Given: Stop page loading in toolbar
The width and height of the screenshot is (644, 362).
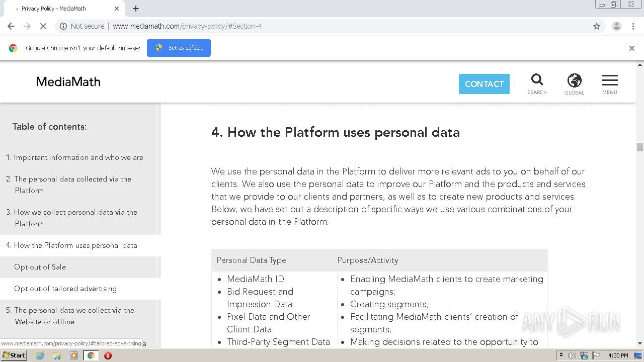Looking at the screenshot, I should coord(43,26).
